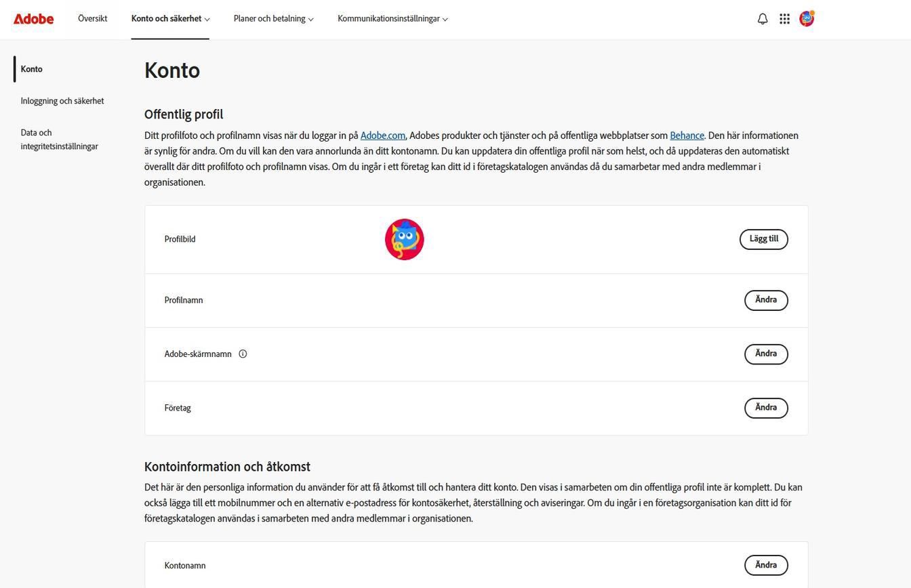911x588 pixels.
Task: Select Konto in the sidebar
Action: pos(31,69)
